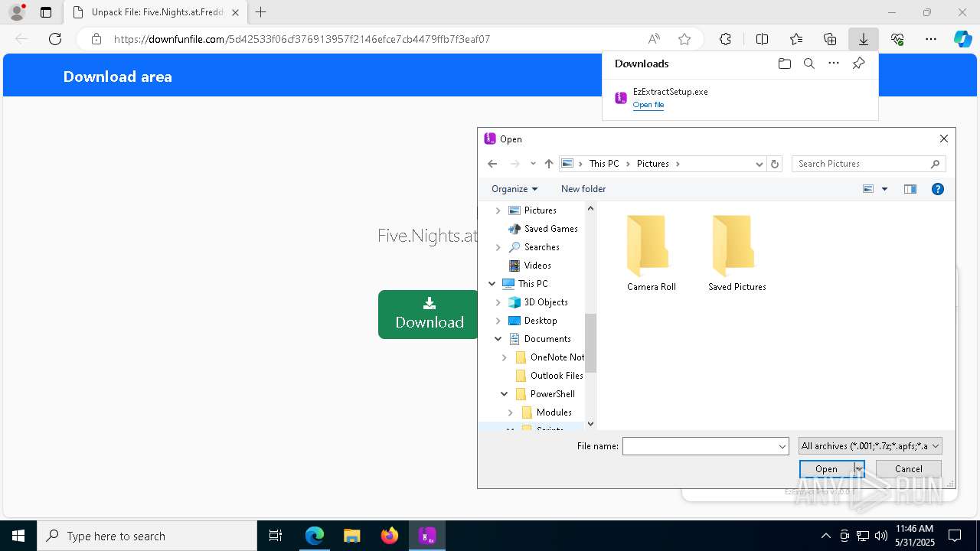Image resolution: width=980 pixels, height=551 pixels.
Task: Collapse This PC node in tree
Action: coord(492,284)
